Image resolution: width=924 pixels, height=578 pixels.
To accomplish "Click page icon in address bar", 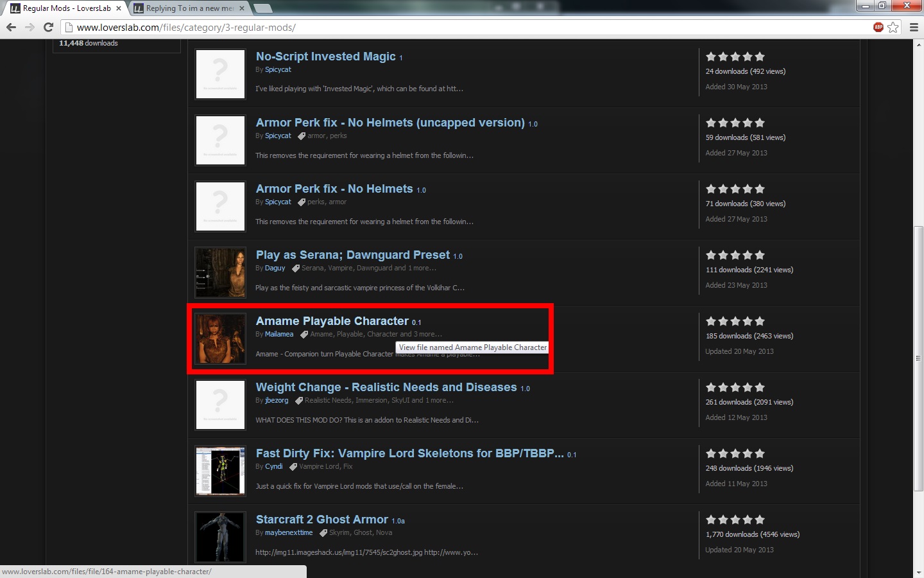I will pos(69,28).
